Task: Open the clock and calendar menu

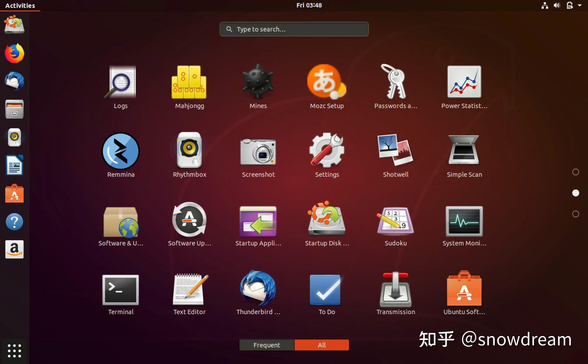Action: (x=309, y=5)
